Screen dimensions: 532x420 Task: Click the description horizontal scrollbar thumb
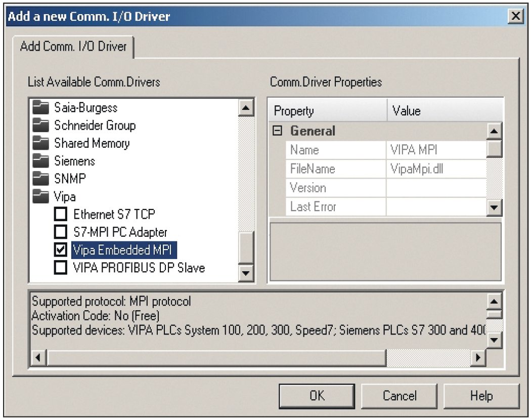pos(216,358)
